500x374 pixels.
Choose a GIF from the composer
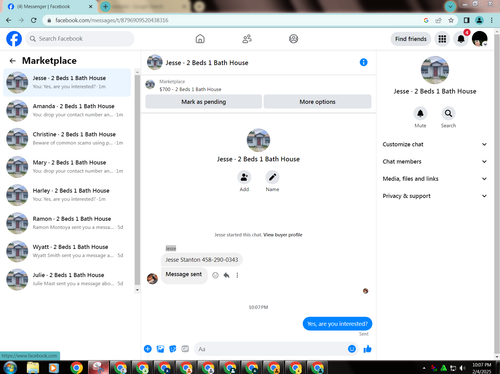pos(185,349)
